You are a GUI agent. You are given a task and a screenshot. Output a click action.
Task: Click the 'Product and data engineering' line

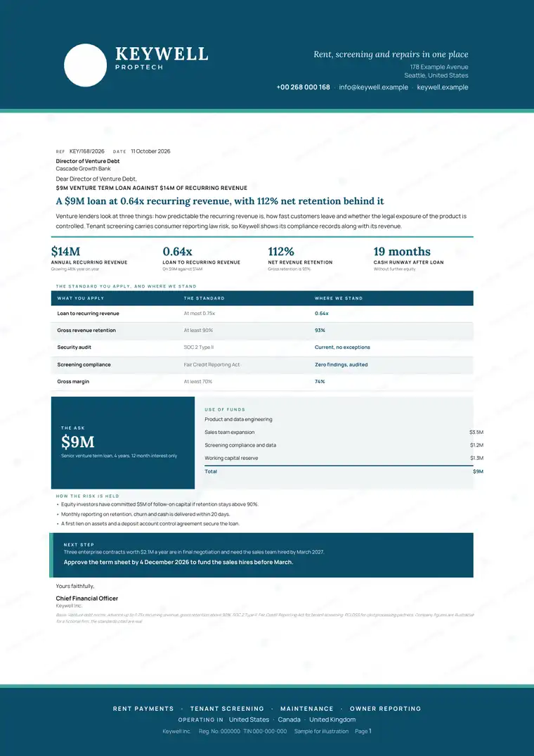coord(238,419)
